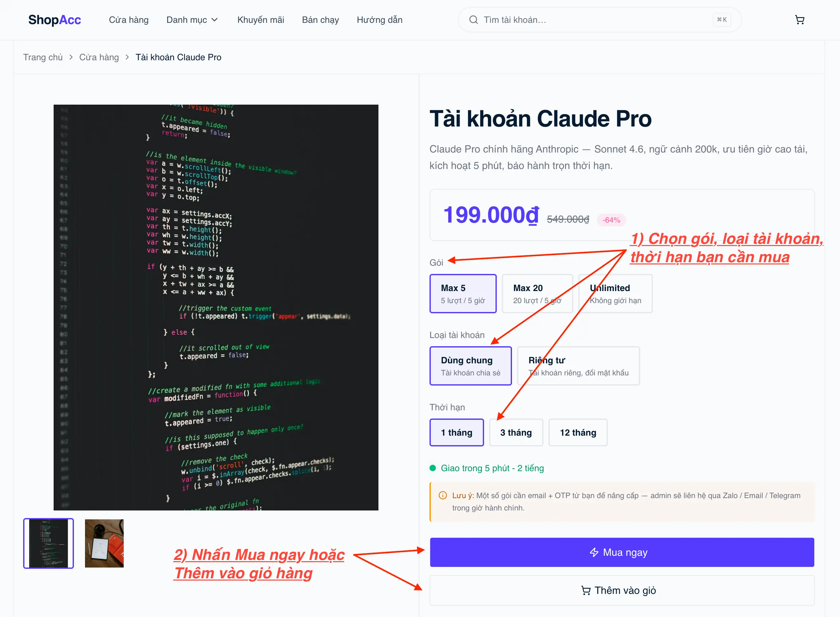
Task: Open the Khuyến mãi page
Action: point(260,20)
